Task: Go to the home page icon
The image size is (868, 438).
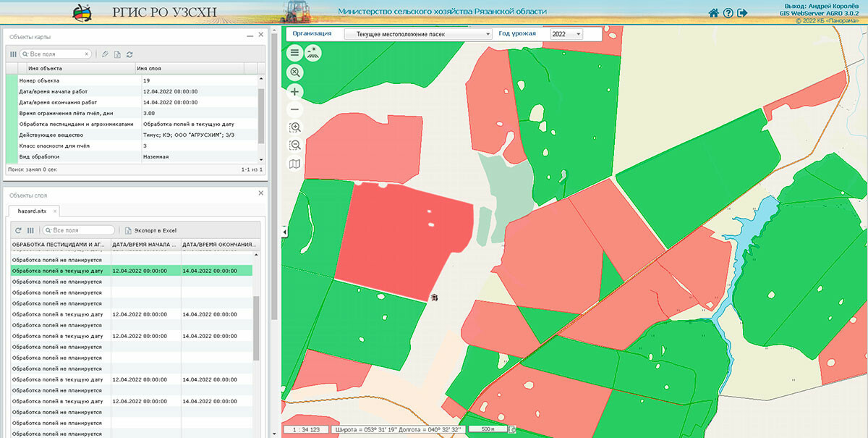Action: 713,13
